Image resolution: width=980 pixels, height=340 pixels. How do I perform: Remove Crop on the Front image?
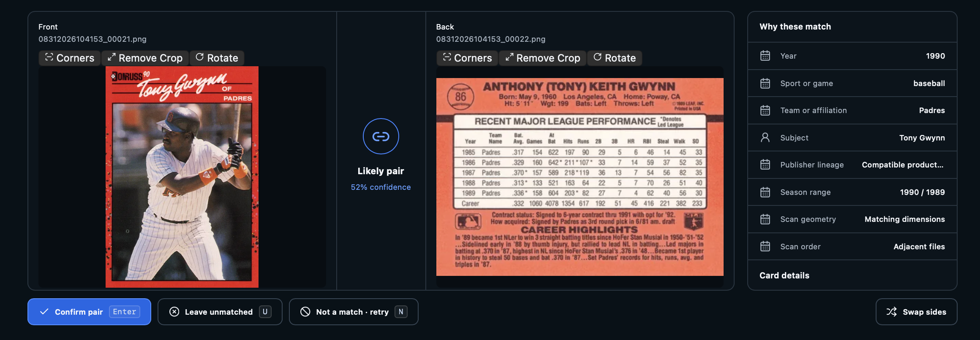pos(145,58)
